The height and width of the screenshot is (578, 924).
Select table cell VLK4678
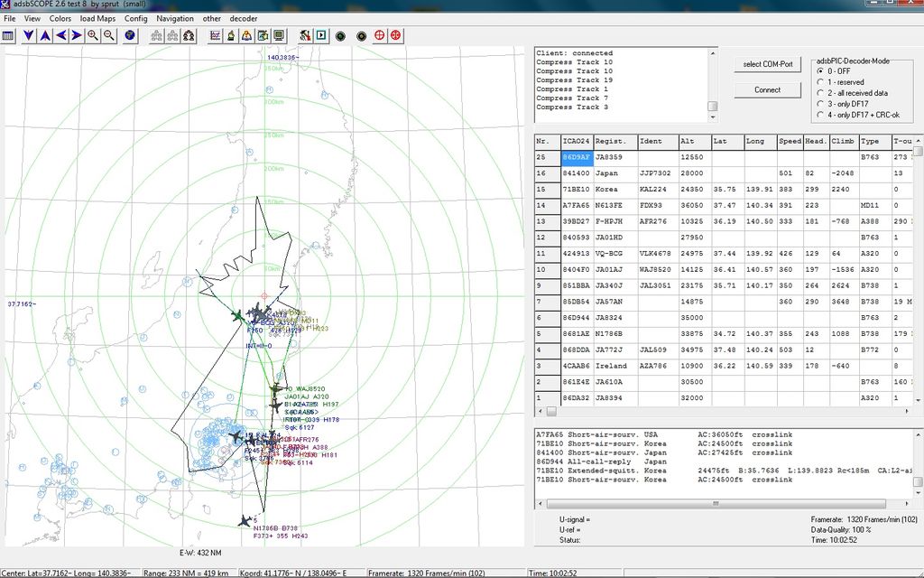pyautogui.click(x=657, y=254)
